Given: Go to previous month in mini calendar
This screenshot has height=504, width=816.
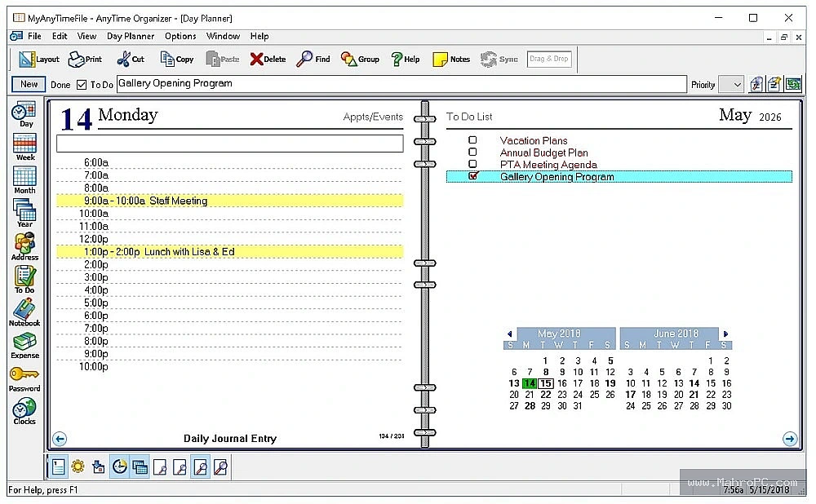Looking at the screenshot, I should pos(509,334).
